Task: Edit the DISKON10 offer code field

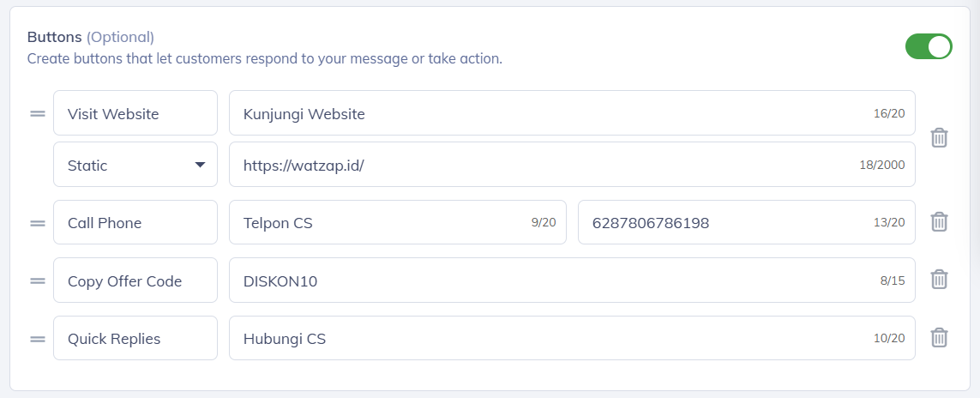Action: point(549,280)
